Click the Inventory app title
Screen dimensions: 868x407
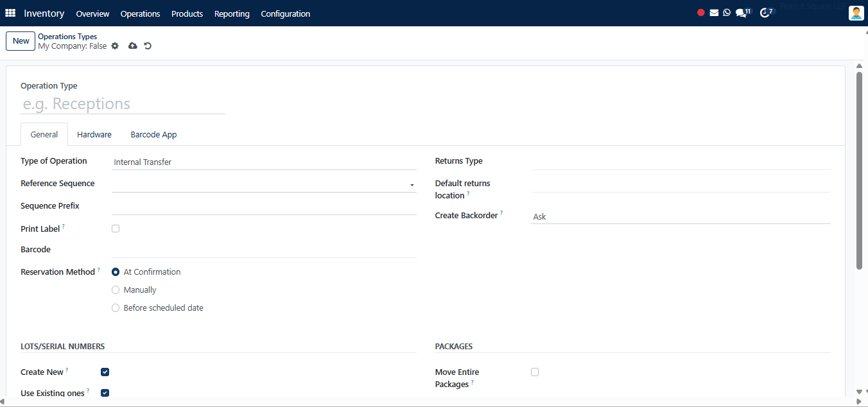pyautogui.click(x=44, y=13)
